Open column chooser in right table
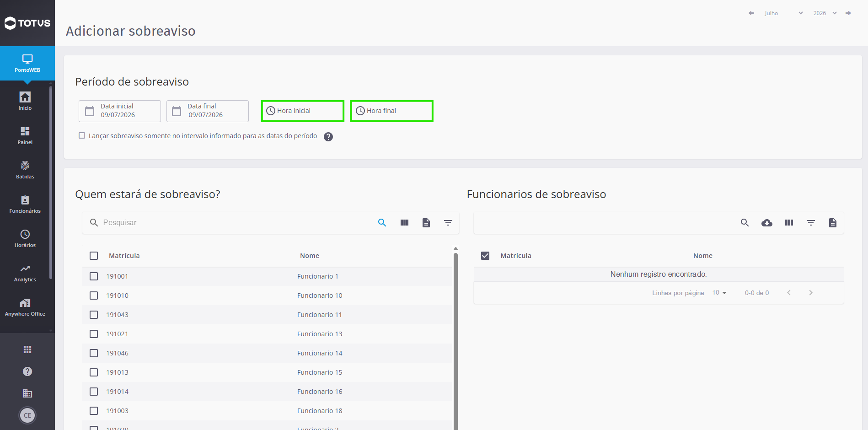The width and height of the screenshot is (868, 430). click(789, 223)
